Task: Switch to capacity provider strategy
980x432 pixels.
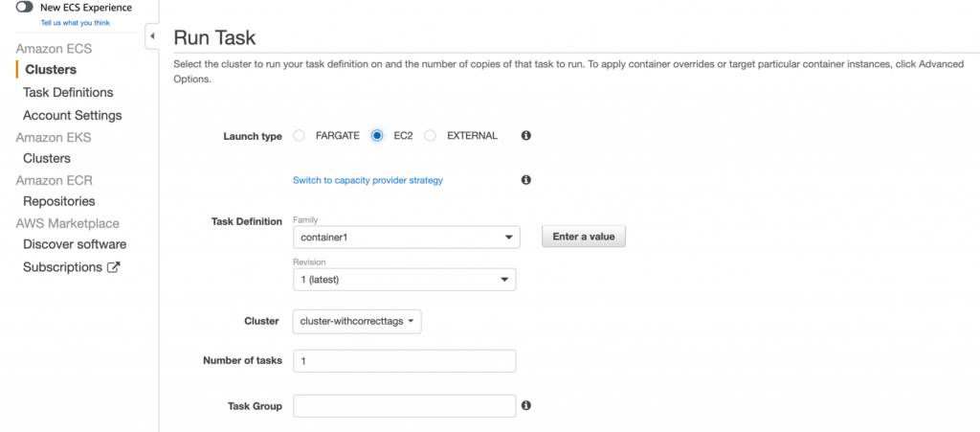Action: tap(367, 180)
